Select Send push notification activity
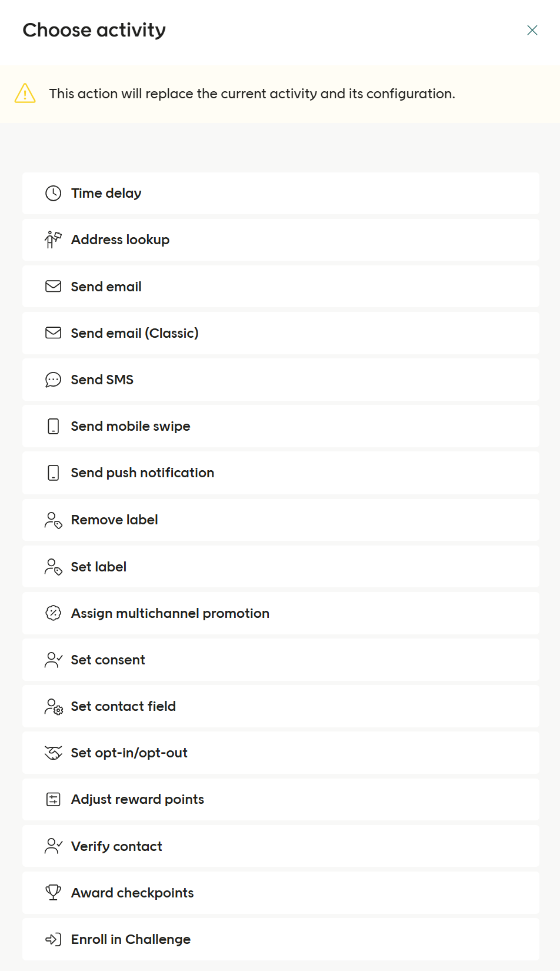This screenshot has width=560, height=971. [142, 473]
